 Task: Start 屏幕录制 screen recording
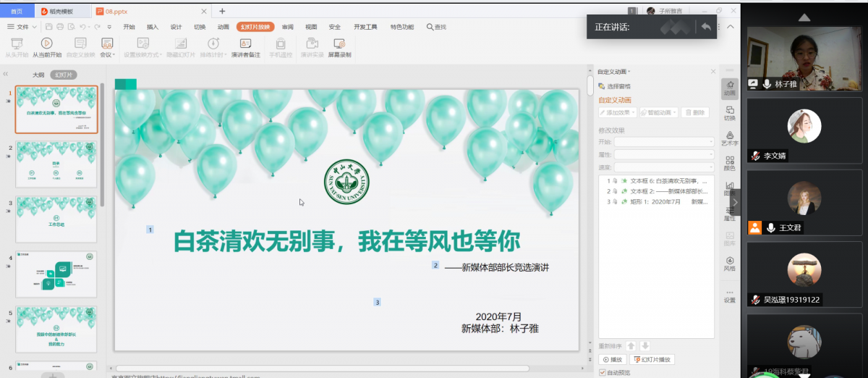point(339,43)
